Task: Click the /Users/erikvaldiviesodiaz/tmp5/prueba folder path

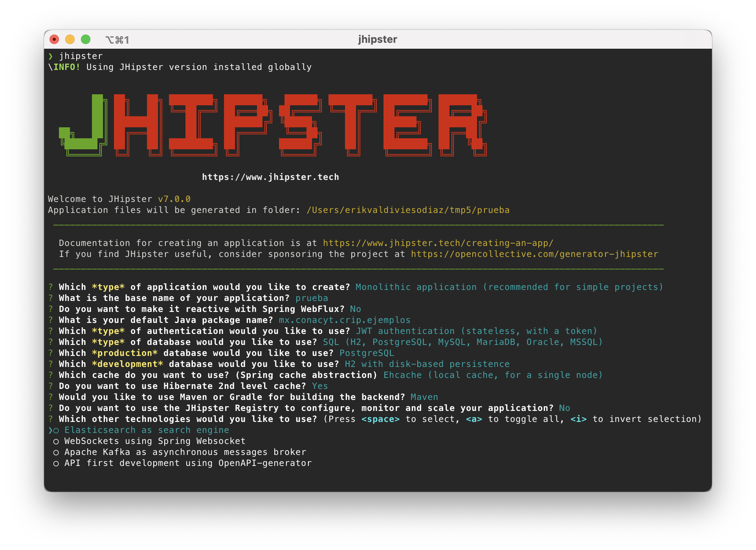Action: (408, 210)
